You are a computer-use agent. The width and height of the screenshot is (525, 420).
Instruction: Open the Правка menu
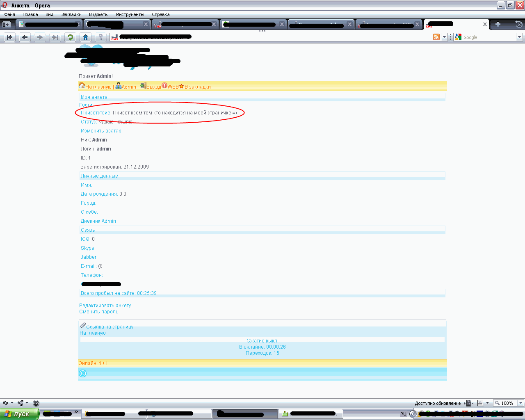tap(30, 14)
